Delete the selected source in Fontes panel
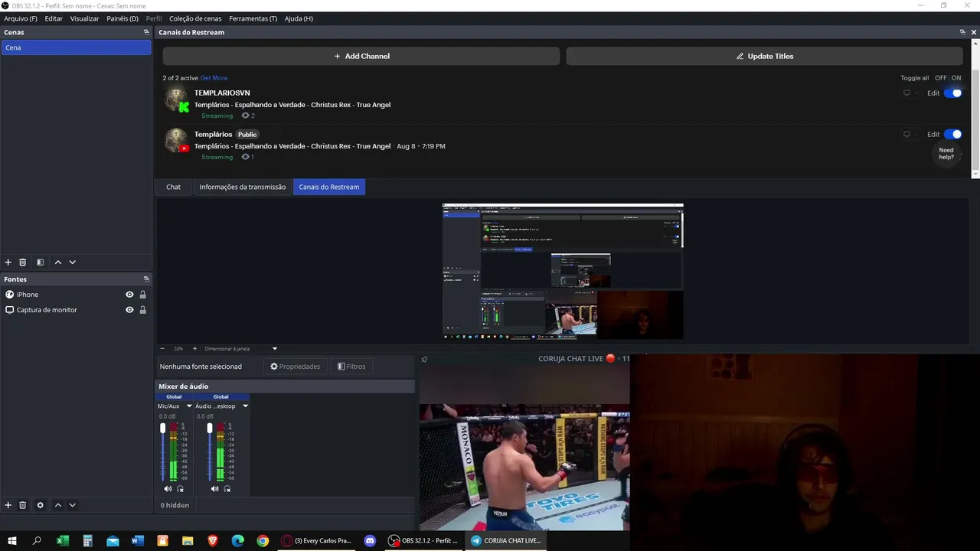The image size is (980, 551). (23, 505)
